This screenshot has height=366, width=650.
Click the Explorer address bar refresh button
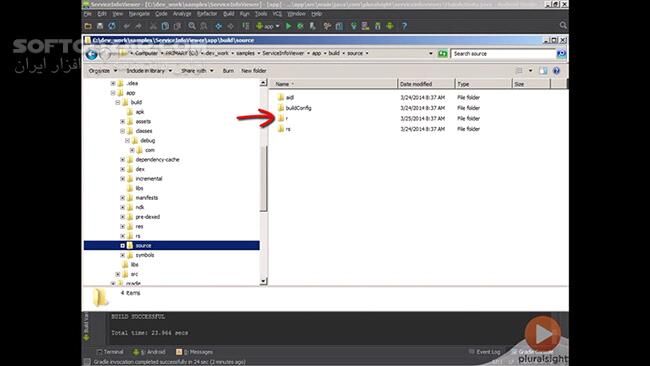pyautogui.click(x=442, y=53)
